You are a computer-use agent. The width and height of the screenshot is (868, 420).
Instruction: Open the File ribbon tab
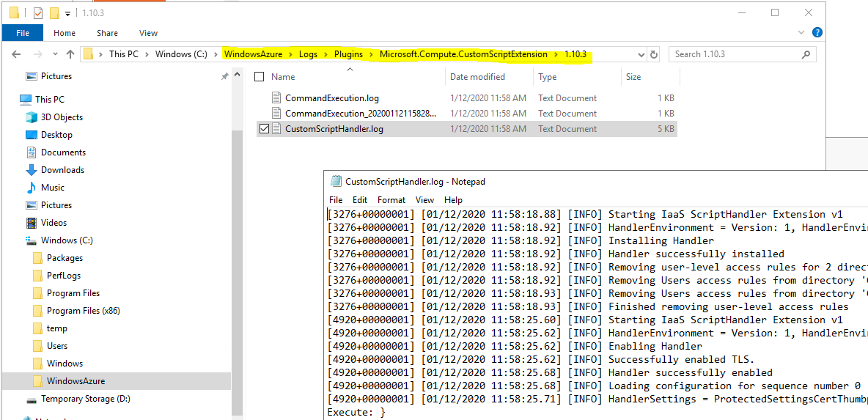click(x=23, y=33)
